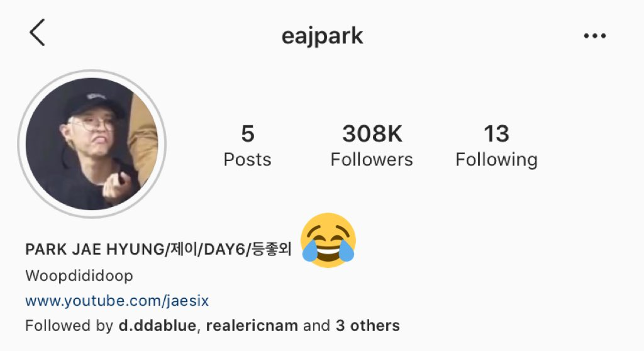Open realericnam's profile from followed-by line
Screen dimensions: 644x351
pyautogui.click(x=252, y=325)
